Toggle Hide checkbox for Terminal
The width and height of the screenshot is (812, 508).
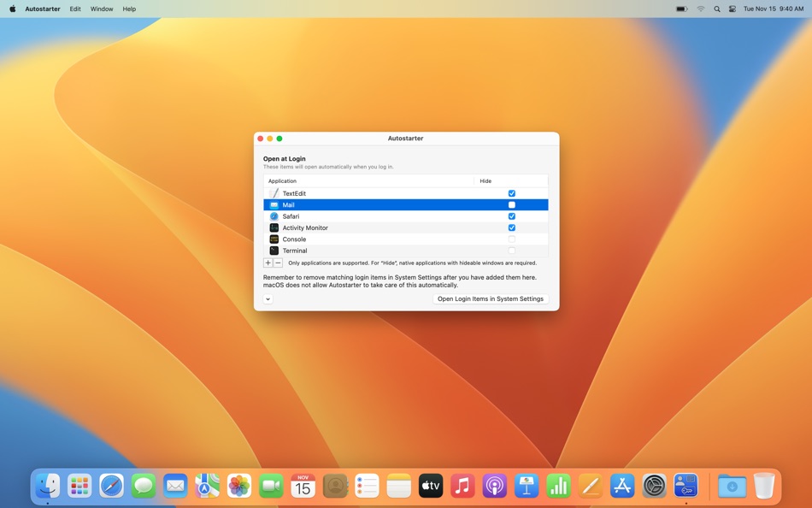512,251
